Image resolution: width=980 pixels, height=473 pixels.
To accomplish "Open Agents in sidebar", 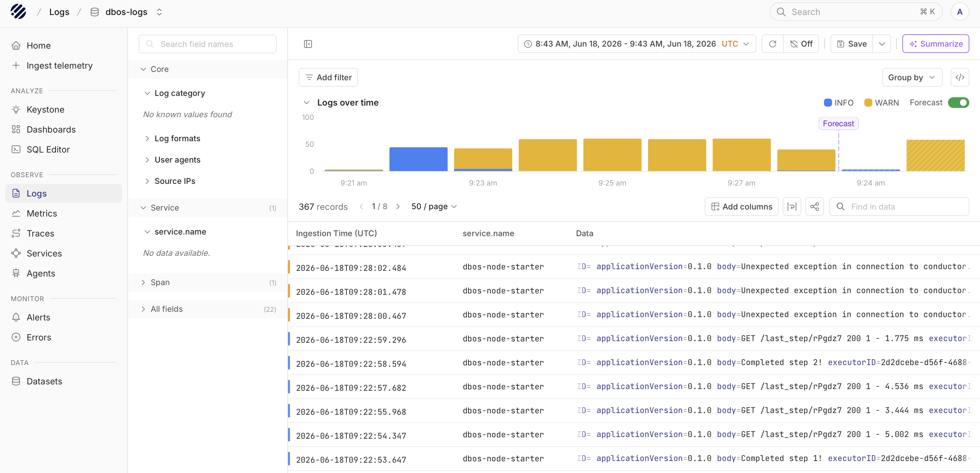I will [x=64, y=273].
